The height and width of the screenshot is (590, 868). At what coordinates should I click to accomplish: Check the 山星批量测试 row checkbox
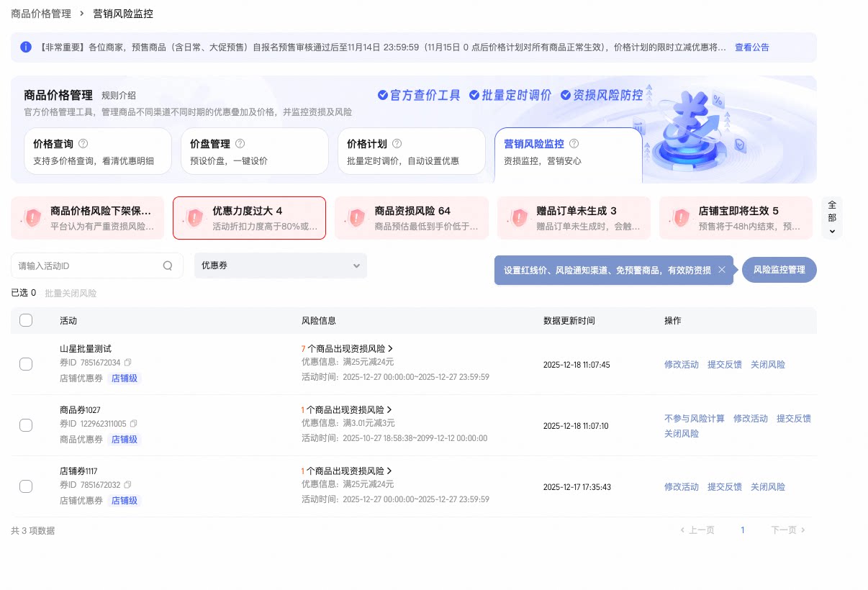26,364
